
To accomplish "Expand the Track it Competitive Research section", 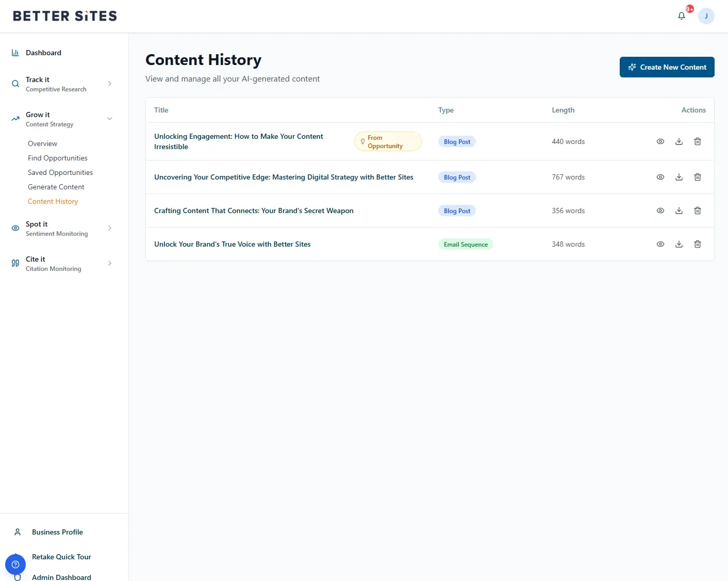I will 109,84.
